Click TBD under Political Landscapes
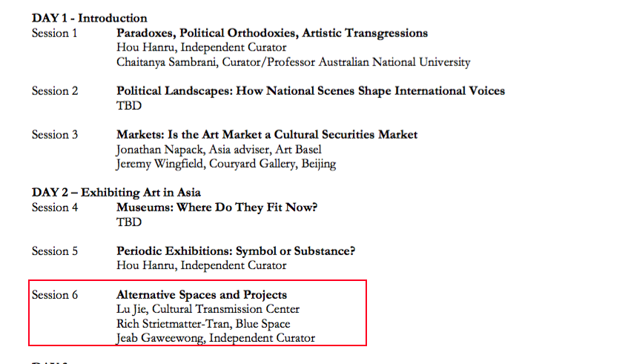Image resolution: width=628 pixels, height=364 pixels. pos(129,106)
